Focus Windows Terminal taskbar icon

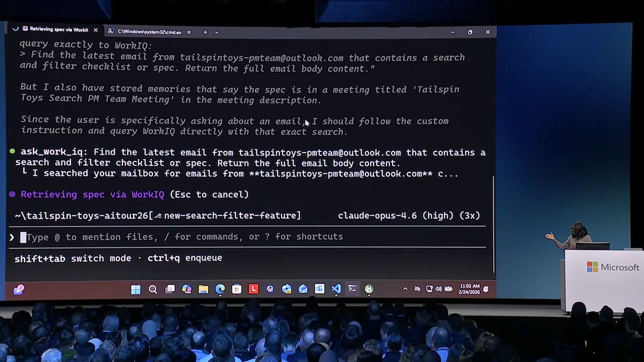click(x=353, y=289)
